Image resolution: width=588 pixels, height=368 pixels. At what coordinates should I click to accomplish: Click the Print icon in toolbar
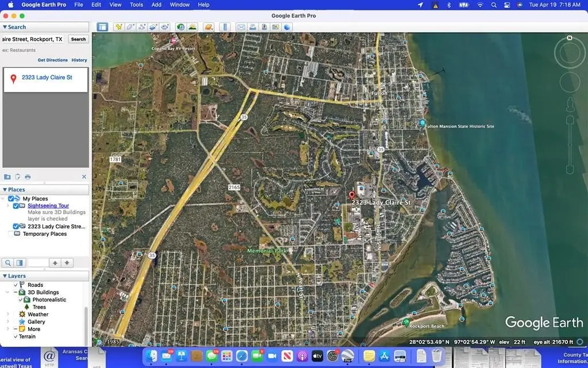[253, 27]
